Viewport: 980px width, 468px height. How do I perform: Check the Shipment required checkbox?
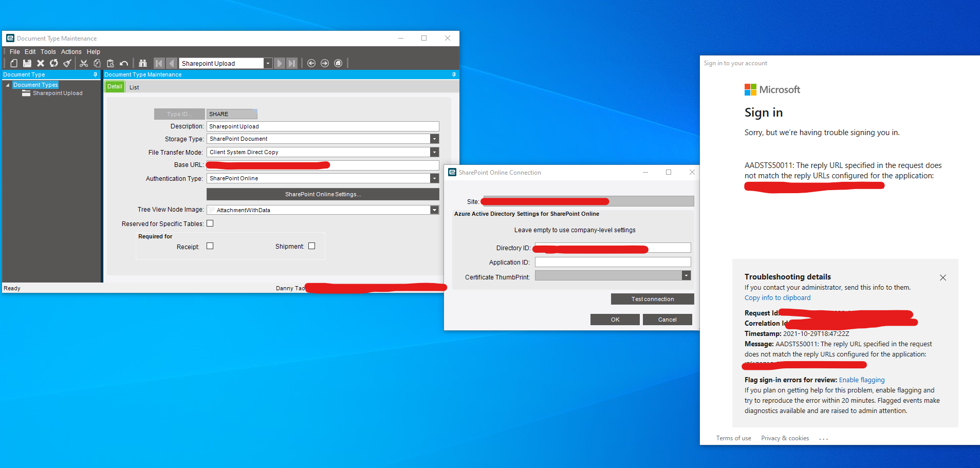point(311,246)
